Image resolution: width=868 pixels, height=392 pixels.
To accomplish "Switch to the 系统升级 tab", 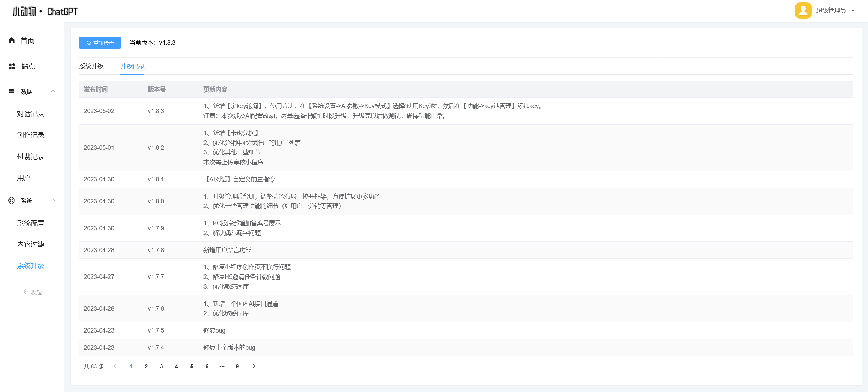I will pyautogui.click(x=91, y=66).
